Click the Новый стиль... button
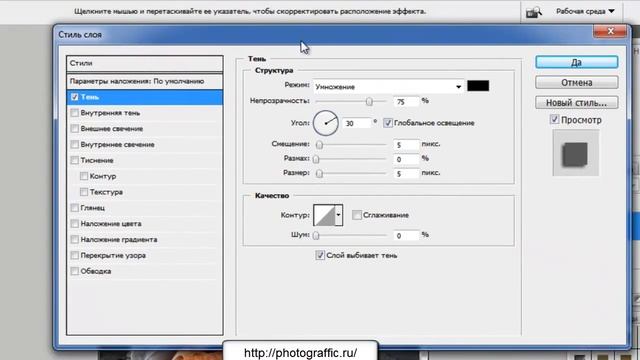The height and width of the screenshot is (360, 640). 576,103
